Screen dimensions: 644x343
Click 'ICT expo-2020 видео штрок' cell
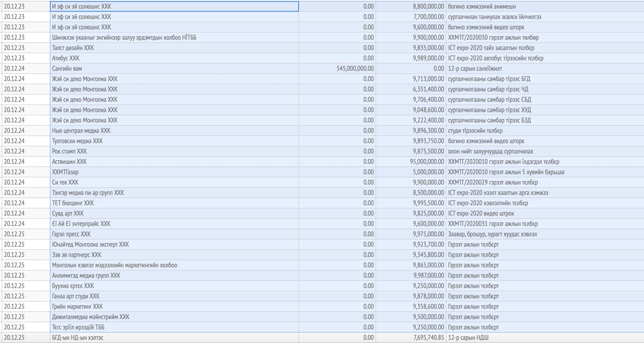click(545, 214)
